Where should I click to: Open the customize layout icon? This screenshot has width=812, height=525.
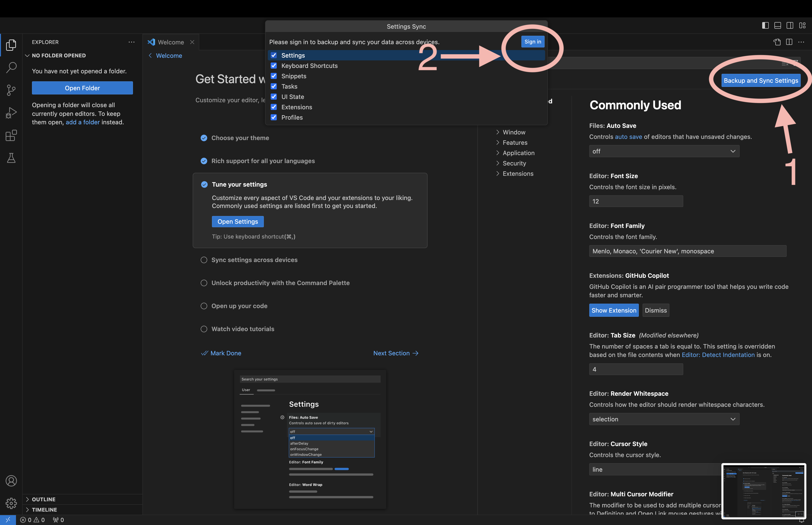pyautogui.click(x=802, y=26)
